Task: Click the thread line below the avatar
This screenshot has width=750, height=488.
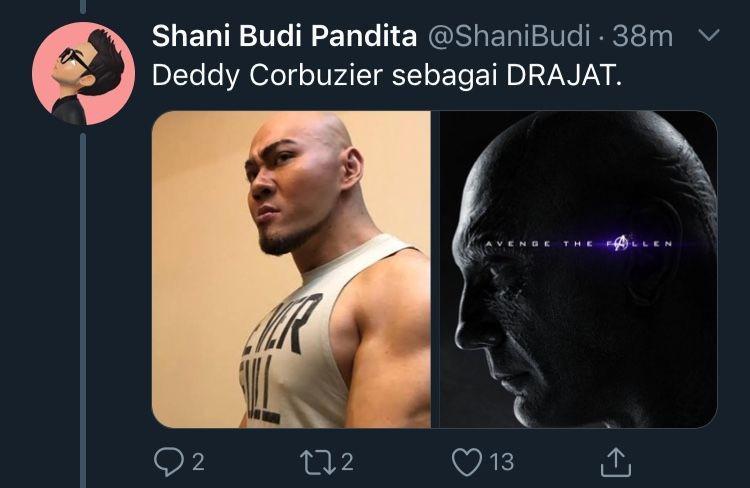Action: pos(83,310)
